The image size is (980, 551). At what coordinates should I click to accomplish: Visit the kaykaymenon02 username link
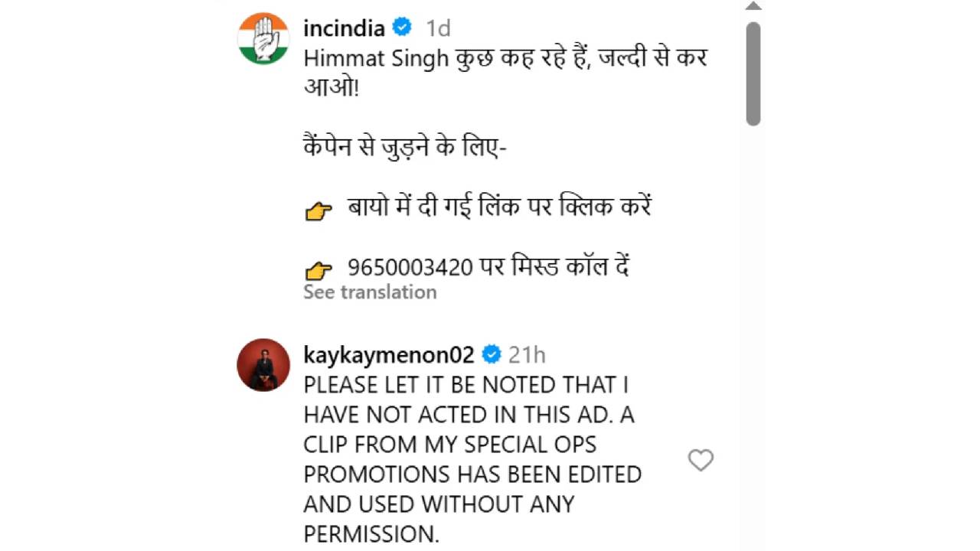[389, 355]
